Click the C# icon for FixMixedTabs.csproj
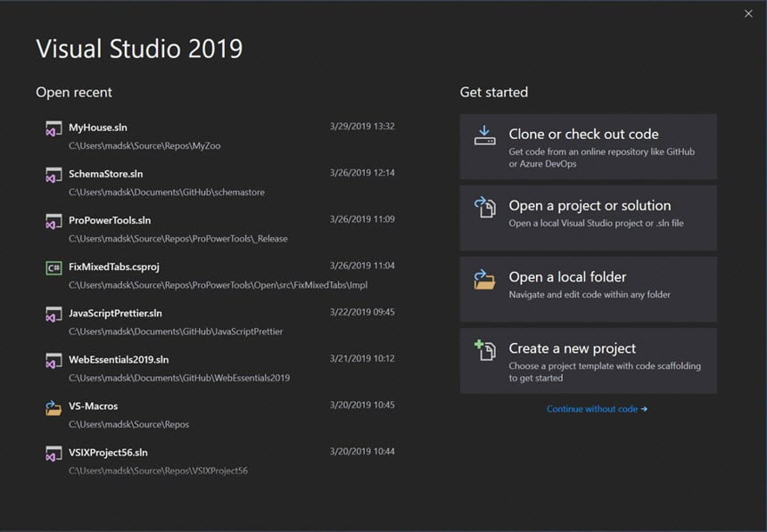The image size is (767, 532). (x=54, y=267)
